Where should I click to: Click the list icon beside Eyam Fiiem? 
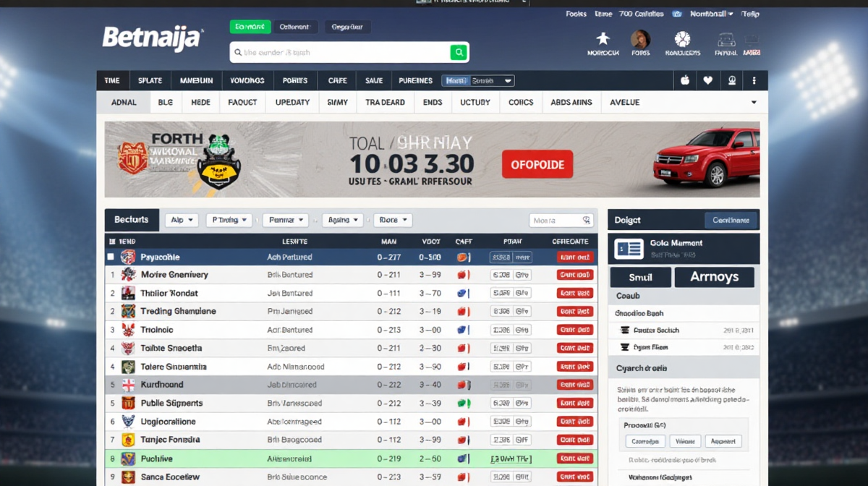pos(625,347)
